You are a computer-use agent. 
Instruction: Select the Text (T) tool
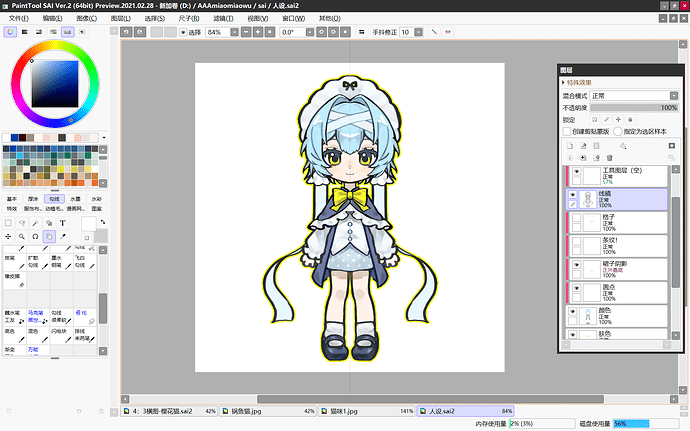[62, 223]
